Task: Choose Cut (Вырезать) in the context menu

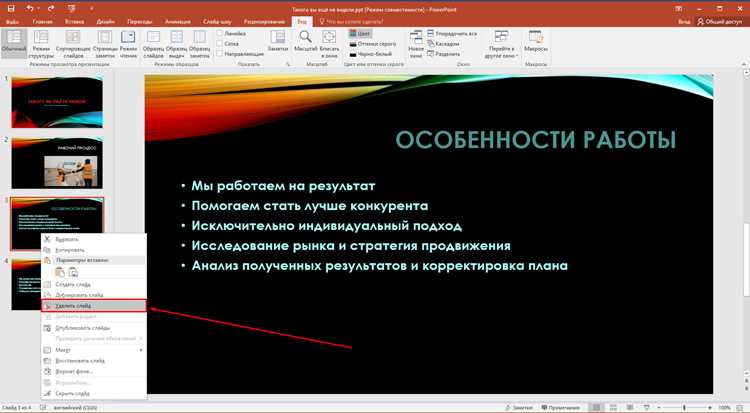Action: coord(93,239)
